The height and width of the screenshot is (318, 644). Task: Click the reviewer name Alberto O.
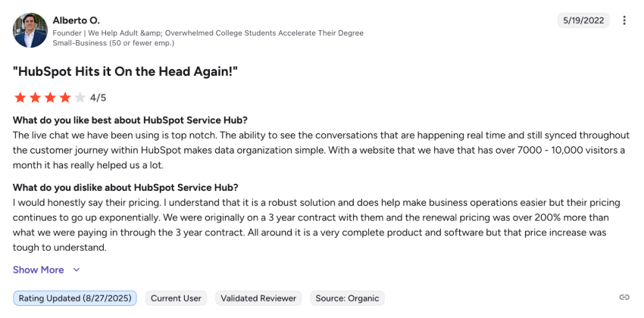pos(76,20)
